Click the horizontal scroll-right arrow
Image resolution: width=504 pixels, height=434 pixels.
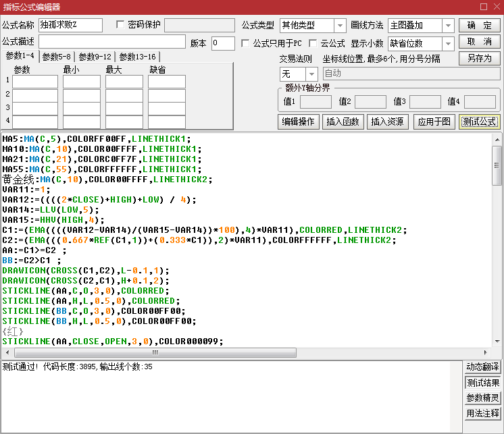coord(486,352)
